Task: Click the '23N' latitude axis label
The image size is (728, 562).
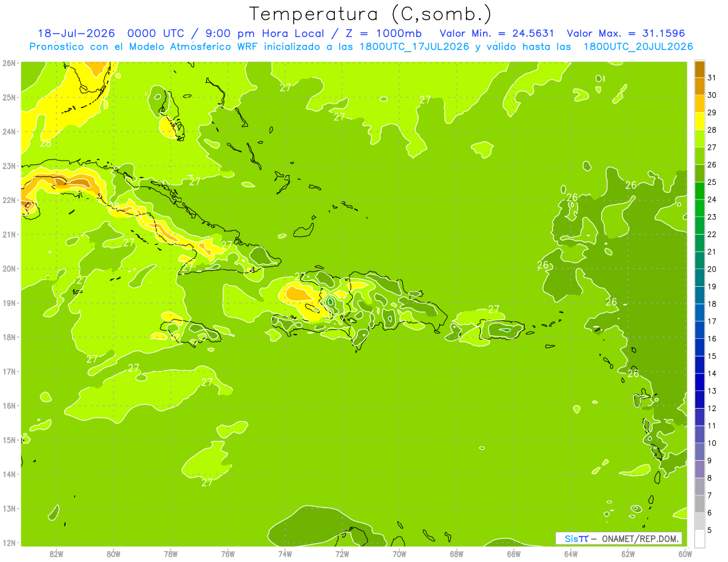Action: (x=9, y=166)
